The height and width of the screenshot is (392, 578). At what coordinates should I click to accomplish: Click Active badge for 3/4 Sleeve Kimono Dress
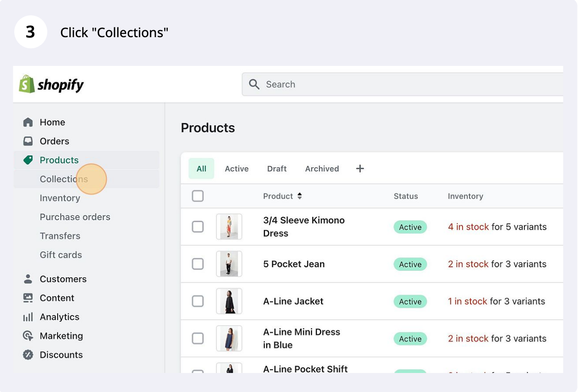coord(410,227)
